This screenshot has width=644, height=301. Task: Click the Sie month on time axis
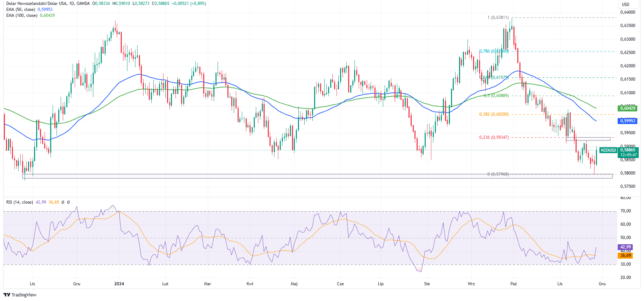(x=427, y=284)
